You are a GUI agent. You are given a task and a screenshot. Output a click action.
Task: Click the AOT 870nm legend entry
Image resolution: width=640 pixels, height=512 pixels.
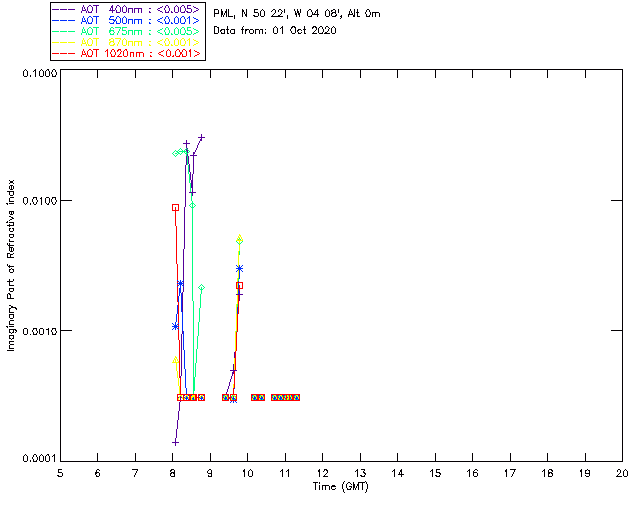click(x=127, y=42)
